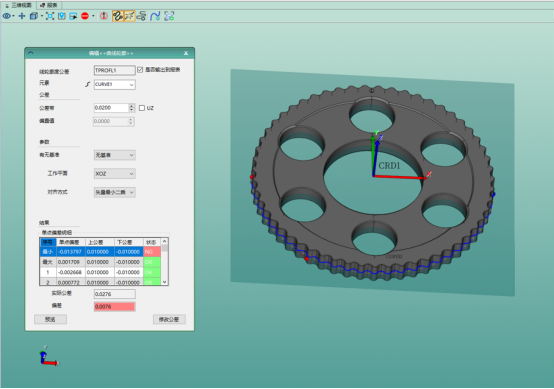Image resolution: width=554 pixels, height=389 pixels.
Task: Expand the eye view dropdown arrow
Action: pos(13,16)
